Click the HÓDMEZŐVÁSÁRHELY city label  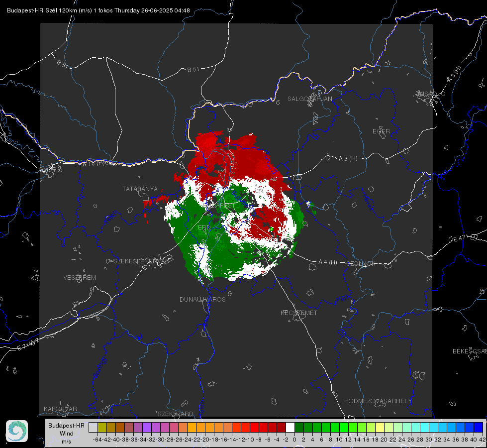pos(378,401)
